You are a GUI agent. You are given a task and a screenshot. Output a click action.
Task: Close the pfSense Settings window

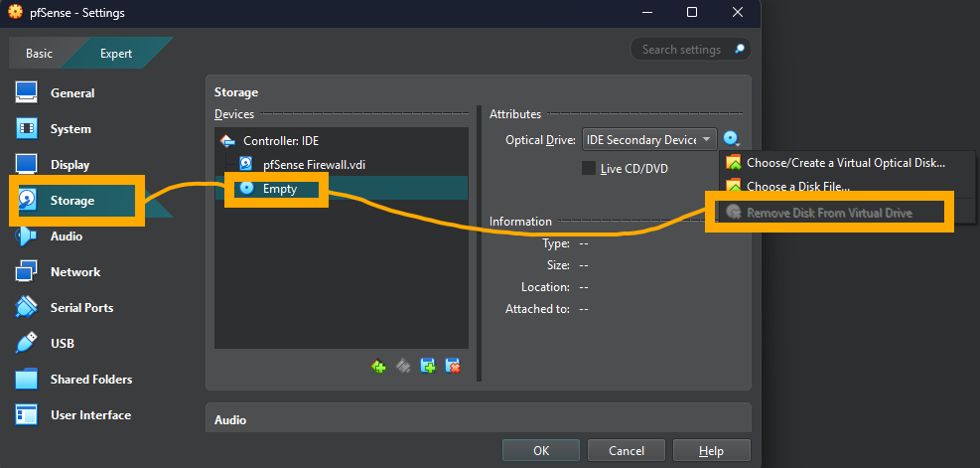738,12
